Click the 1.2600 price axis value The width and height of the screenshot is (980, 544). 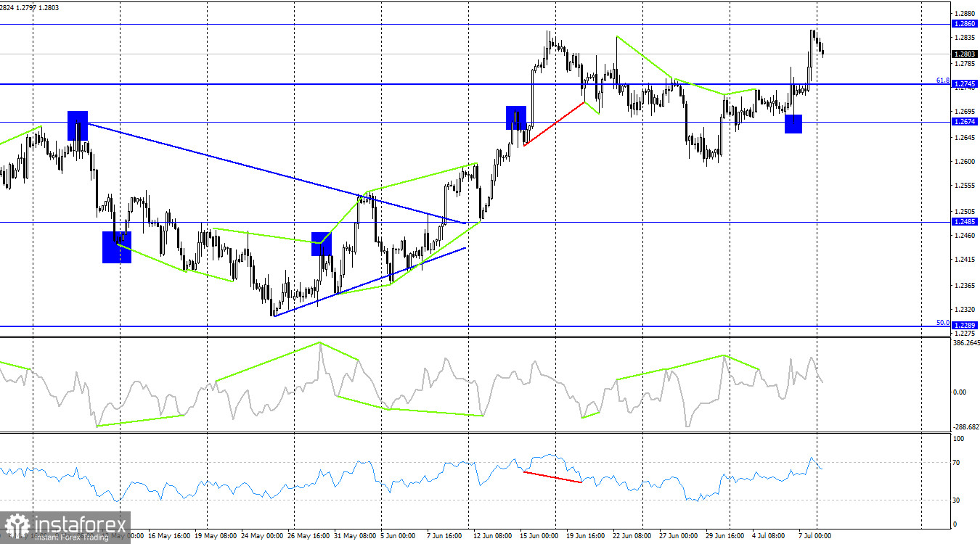point(965,161)
